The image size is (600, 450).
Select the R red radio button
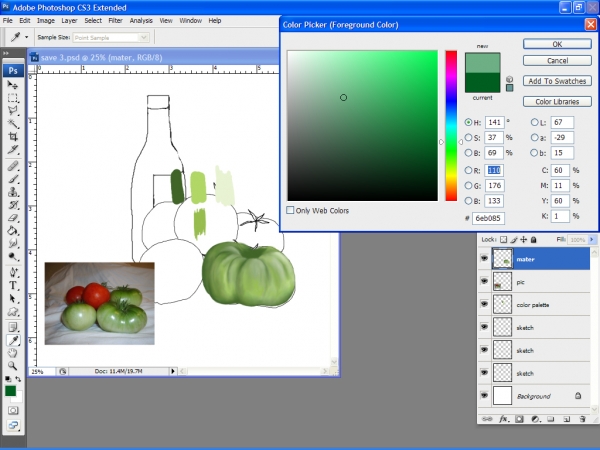(x=468, y=170)
